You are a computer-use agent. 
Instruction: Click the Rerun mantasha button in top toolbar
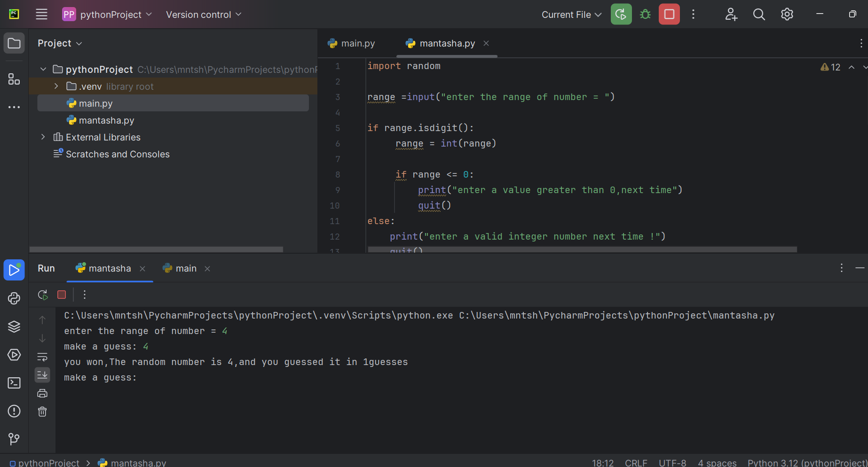[x=621, y=15]
